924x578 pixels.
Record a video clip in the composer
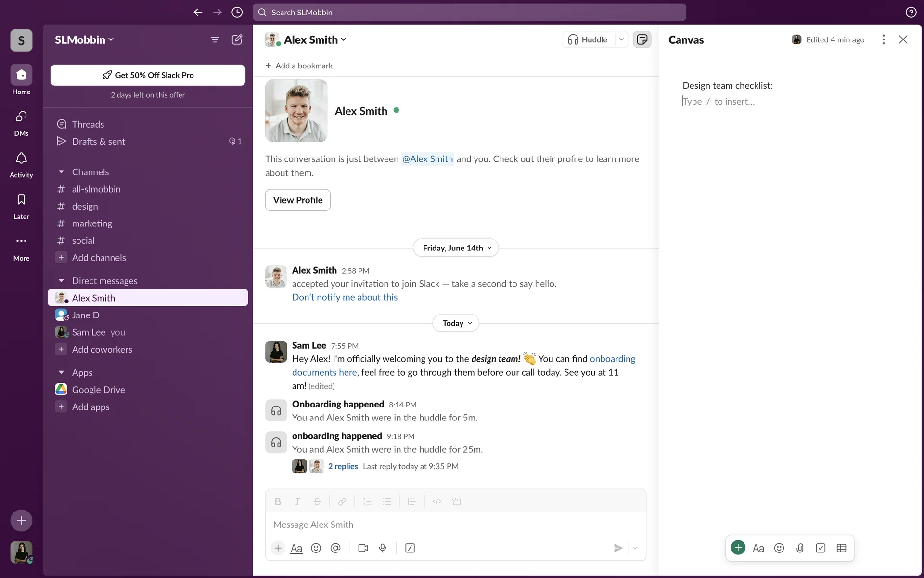click(363, 548)
